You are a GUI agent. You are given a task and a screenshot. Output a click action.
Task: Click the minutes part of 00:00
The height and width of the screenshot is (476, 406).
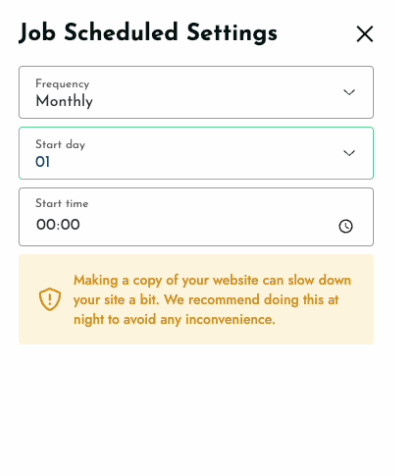71,225
